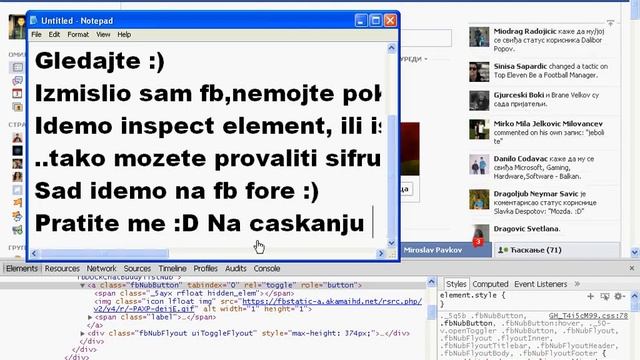The width and height of the screenshot is (640, 360).
Task: Click Sinisa Sapardic profile thumbnail
Action: click(x=479, y=72)
